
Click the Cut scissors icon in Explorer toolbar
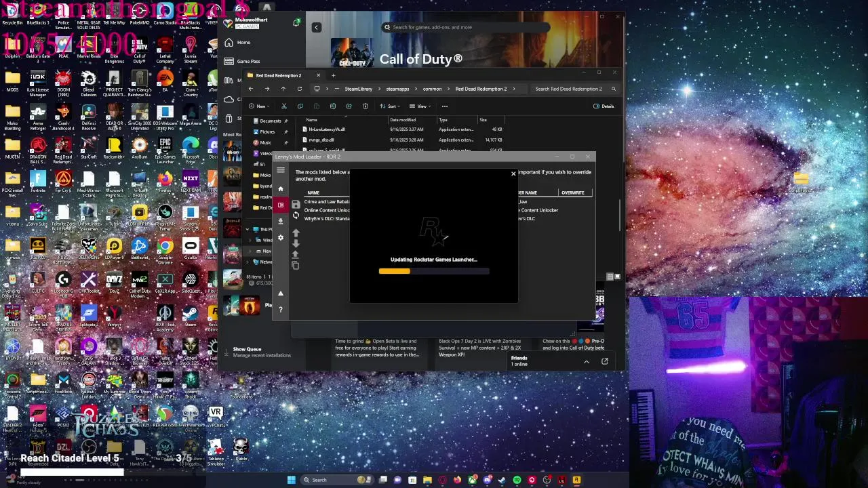(284, 106)
